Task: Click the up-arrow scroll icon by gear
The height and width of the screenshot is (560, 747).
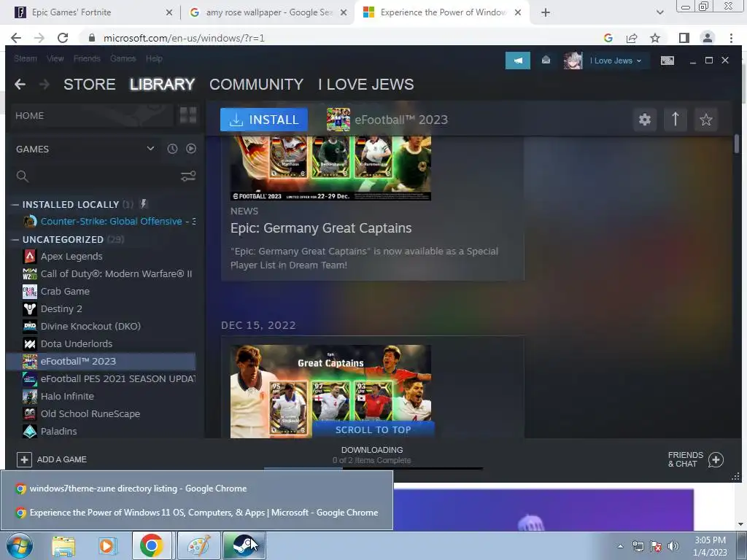Action: pos(675,120)
